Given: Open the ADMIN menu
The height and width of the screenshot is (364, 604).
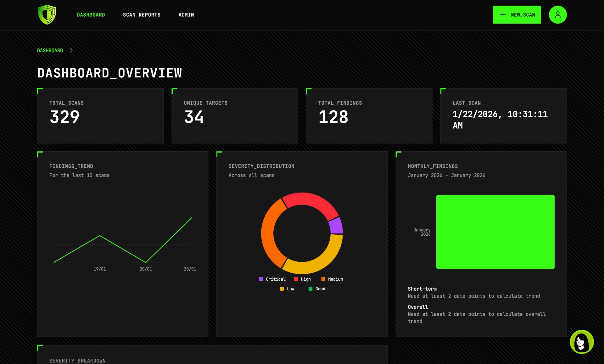Looking at the screenshot, I should pyautogui.click(x=186, y=14).
